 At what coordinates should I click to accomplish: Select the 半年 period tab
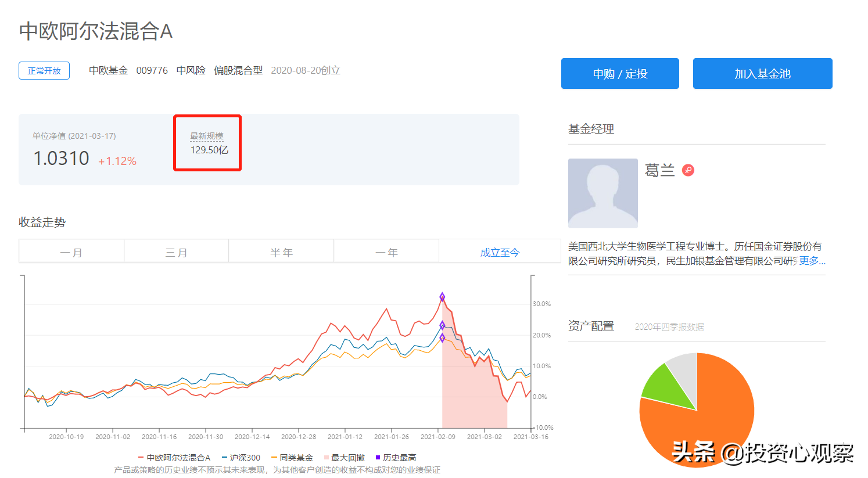tap(281, 252)
